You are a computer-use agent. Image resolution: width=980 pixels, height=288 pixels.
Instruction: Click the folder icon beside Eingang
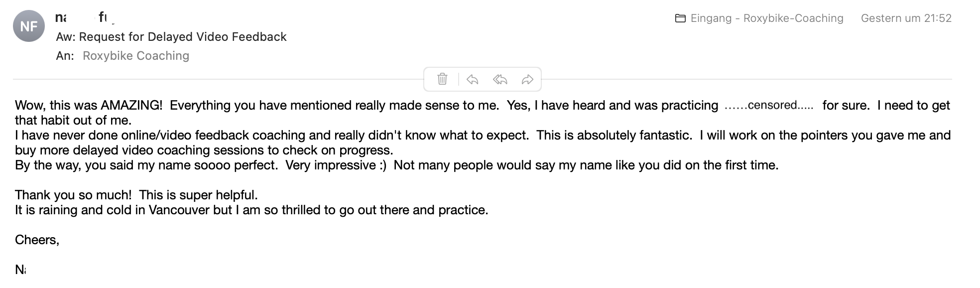[x=680, y=18]
